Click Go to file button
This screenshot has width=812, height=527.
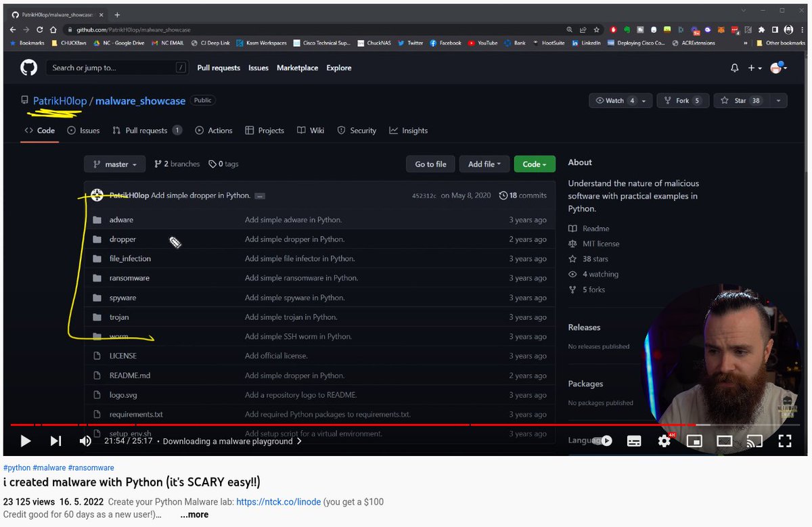point(430,164)
